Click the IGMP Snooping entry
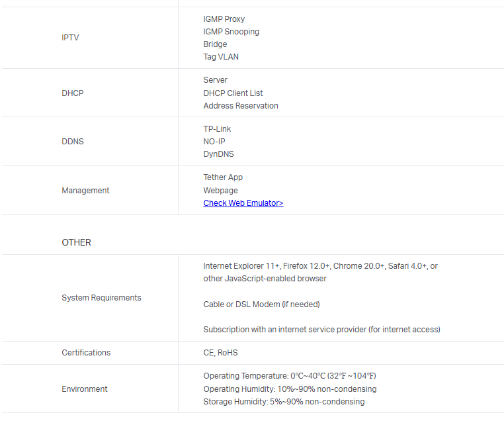The height and width of the screenshot is (421, 504). coord(231,32)
